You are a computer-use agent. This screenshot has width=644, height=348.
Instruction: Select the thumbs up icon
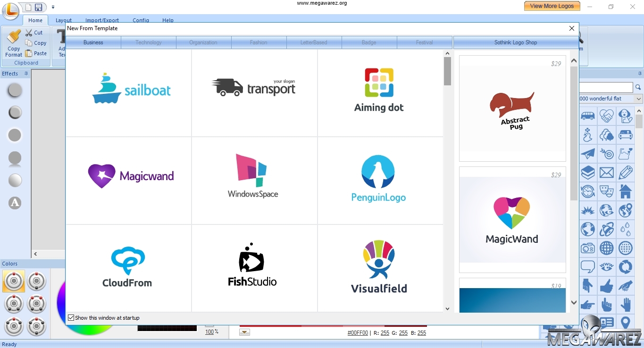[607, 286]
